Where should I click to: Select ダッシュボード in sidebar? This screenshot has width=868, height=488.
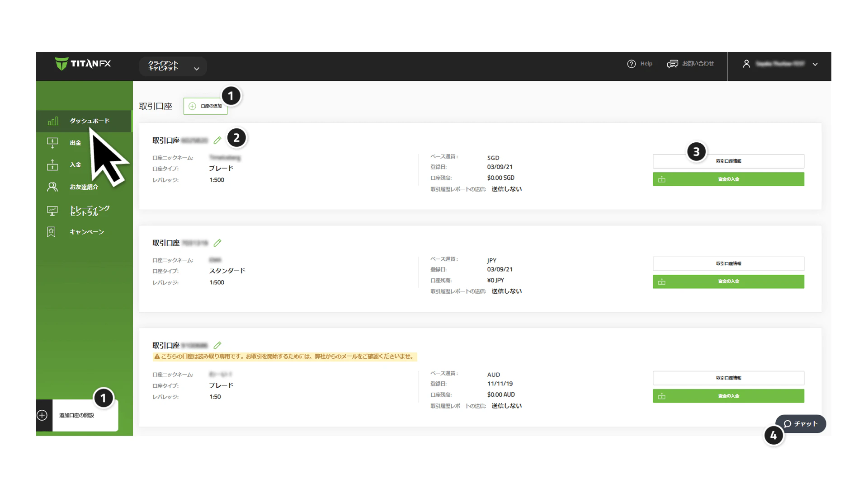(x=89, y=121)
